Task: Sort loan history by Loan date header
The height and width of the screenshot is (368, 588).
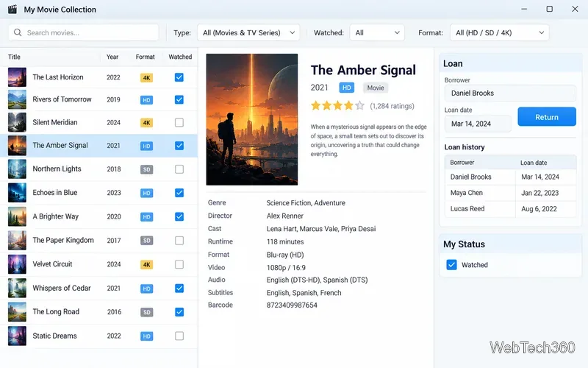Action: tap(534, 163)
